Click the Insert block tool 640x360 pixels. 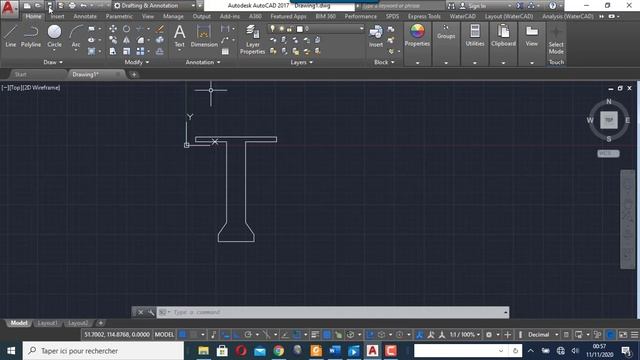click(x=376, y=36)
